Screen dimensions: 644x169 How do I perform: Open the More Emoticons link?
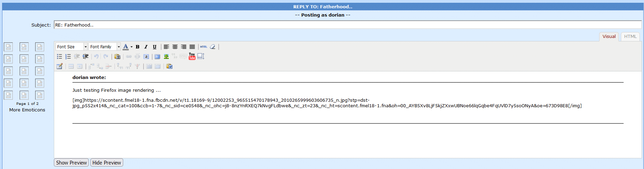pos(27,110)
